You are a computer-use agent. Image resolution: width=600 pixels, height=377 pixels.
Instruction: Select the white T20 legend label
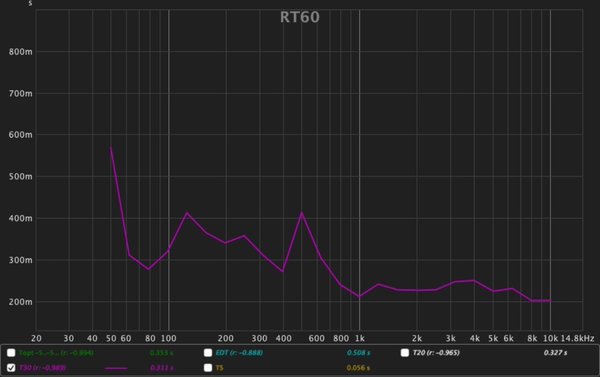coord(436,353)
